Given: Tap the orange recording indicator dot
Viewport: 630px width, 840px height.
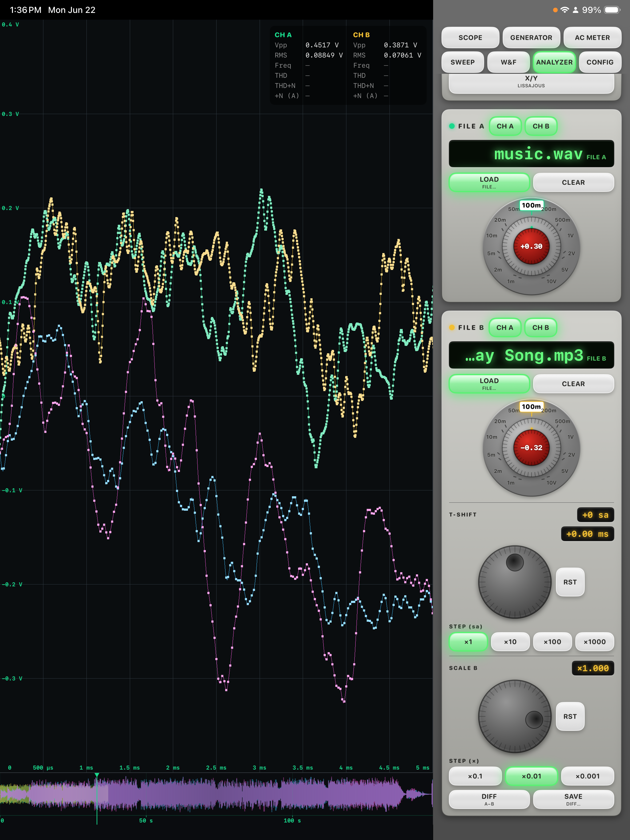Looking at the screenshot, I should (x=555, y=10).
